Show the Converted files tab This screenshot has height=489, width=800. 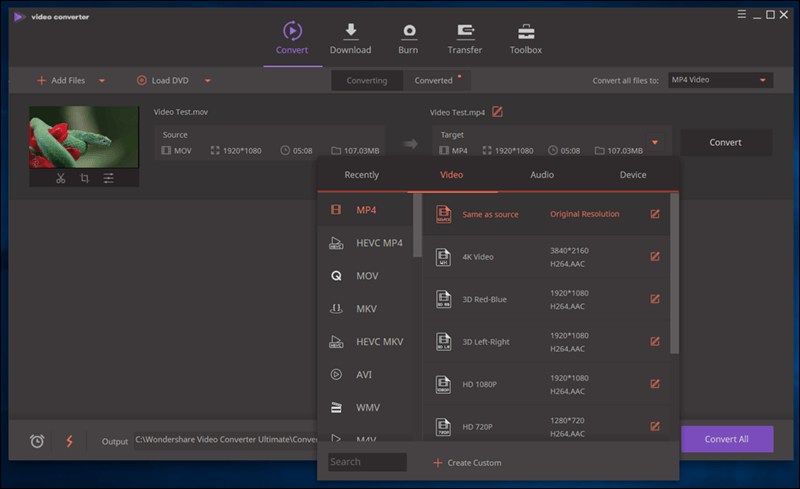pyautogui.click(x=435, y=80)
